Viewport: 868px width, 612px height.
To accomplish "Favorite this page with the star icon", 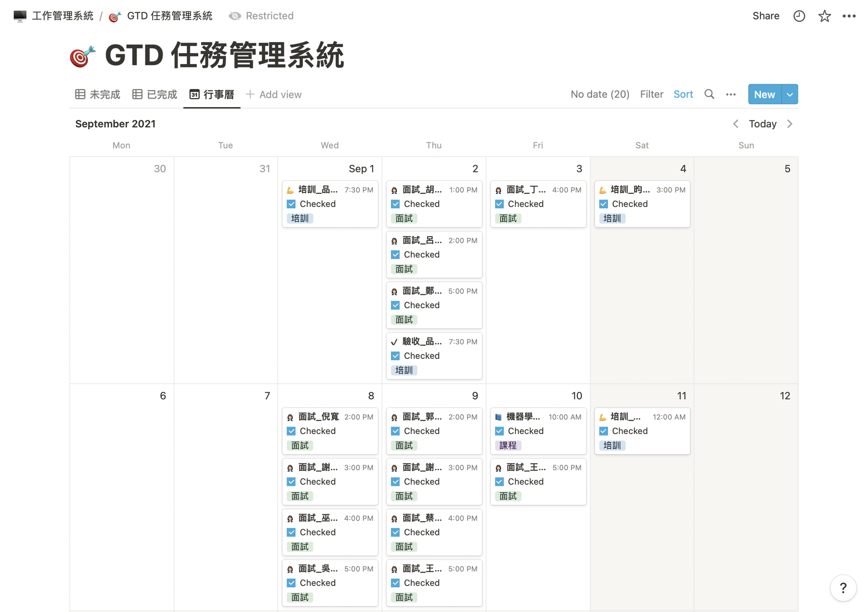I will click(824, 16).
